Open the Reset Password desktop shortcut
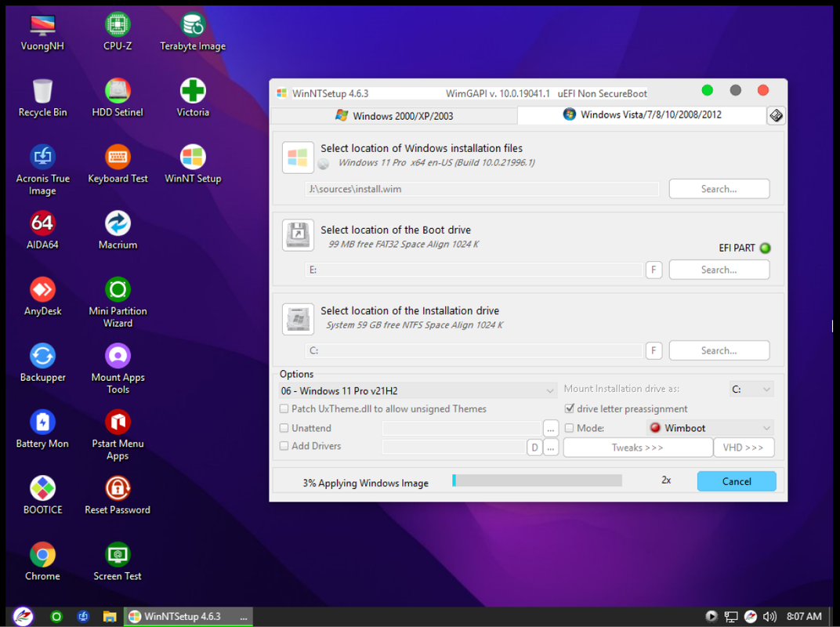The width and height of the screenshot is (840, 627). coord(118,495)
